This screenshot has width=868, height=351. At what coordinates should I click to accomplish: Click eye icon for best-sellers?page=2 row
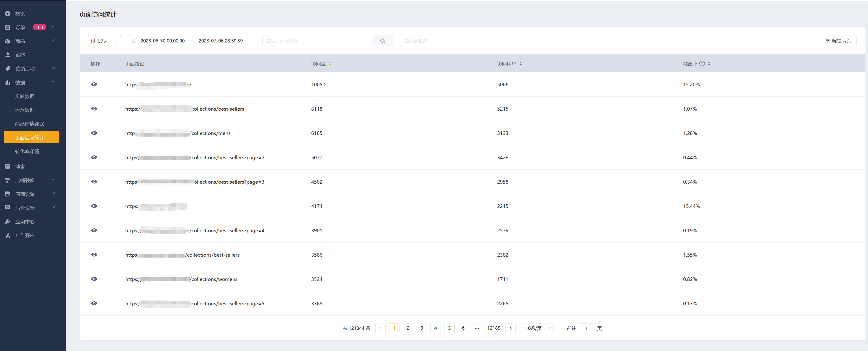coord(94,157)
